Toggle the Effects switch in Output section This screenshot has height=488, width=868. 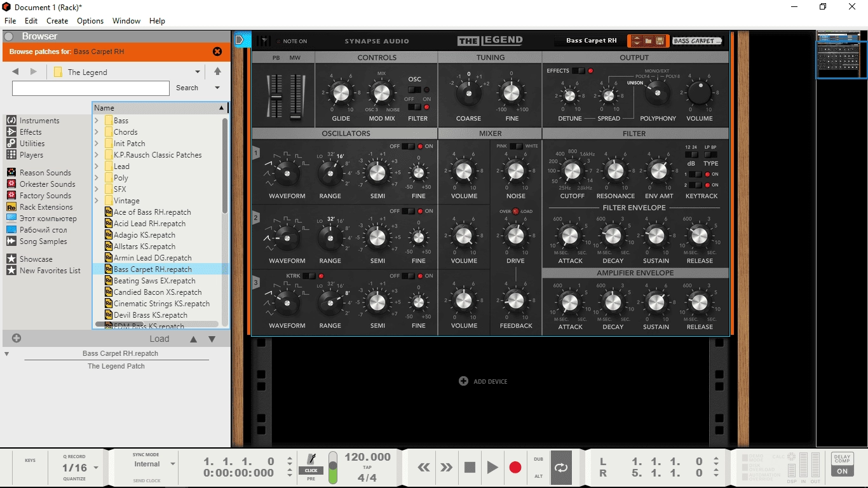[x=578, y=71]
